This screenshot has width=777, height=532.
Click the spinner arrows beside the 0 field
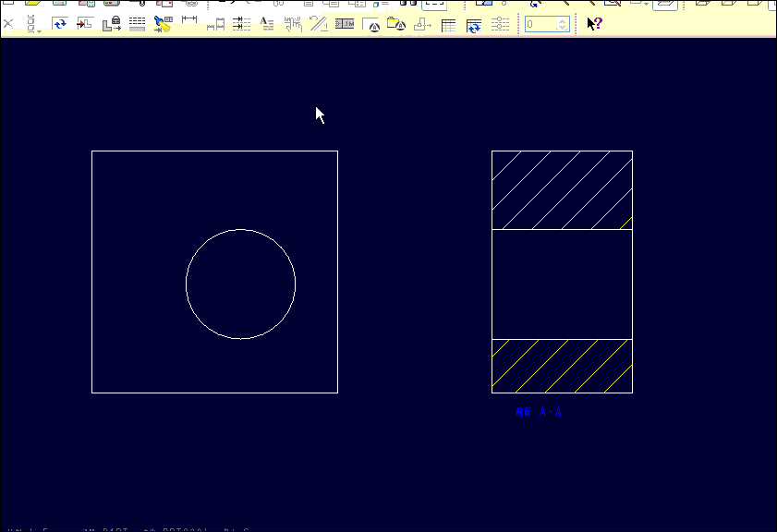pos(563,24)
